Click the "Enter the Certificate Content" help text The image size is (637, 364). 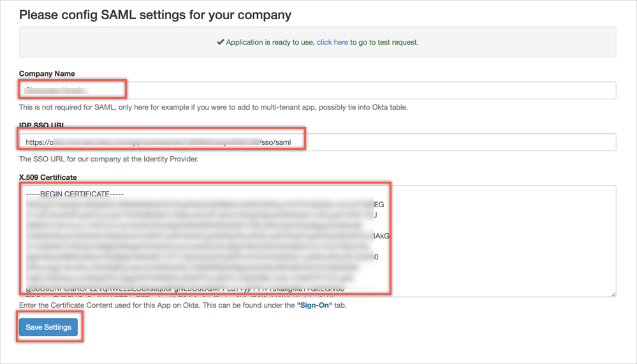pyautogui.click(x=156, y=305)
